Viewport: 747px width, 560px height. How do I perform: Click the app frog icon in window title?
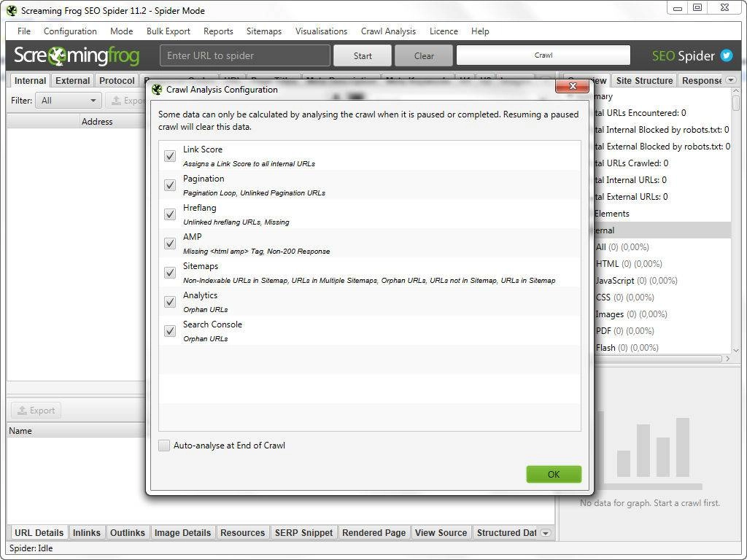(12, 10)
